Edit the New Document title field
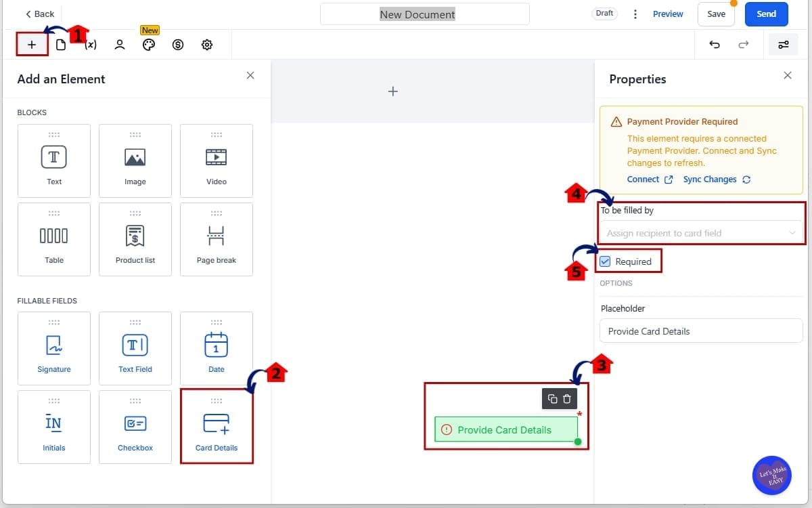 pyautogui.click(x=425, y=14)
